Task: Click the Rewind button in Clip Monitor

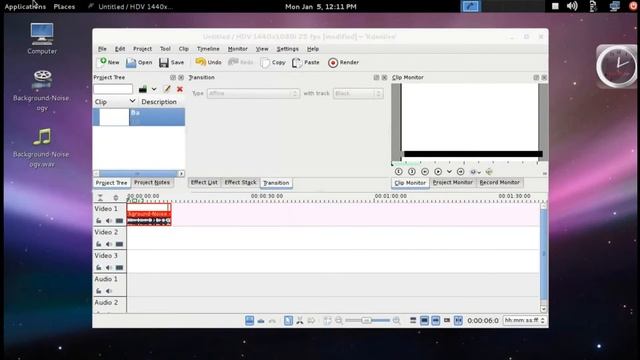Action: (x=425, y=172)
